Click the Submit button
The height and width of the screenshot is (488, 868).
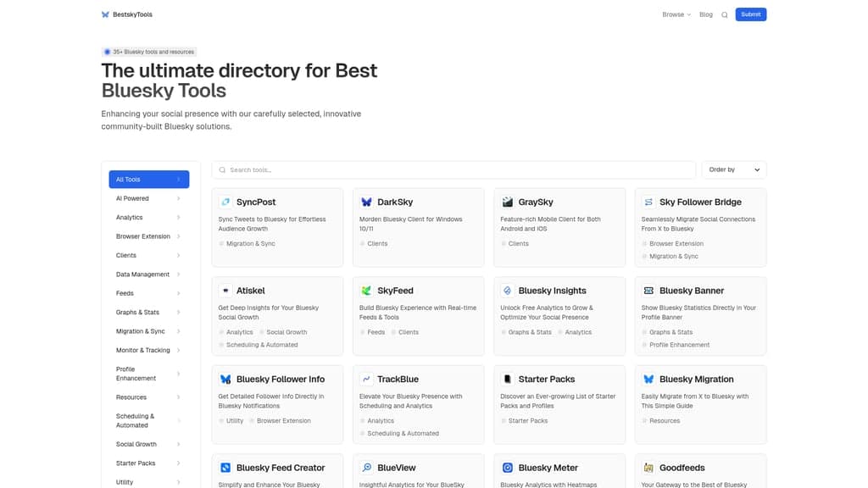(750, 14)
